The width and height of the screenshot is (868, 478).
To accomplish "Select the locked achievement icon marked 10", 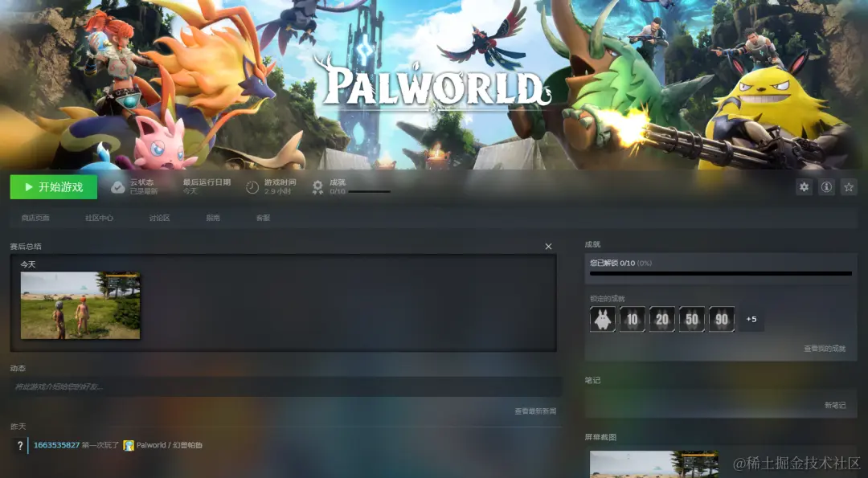I will tap(633, 319).
